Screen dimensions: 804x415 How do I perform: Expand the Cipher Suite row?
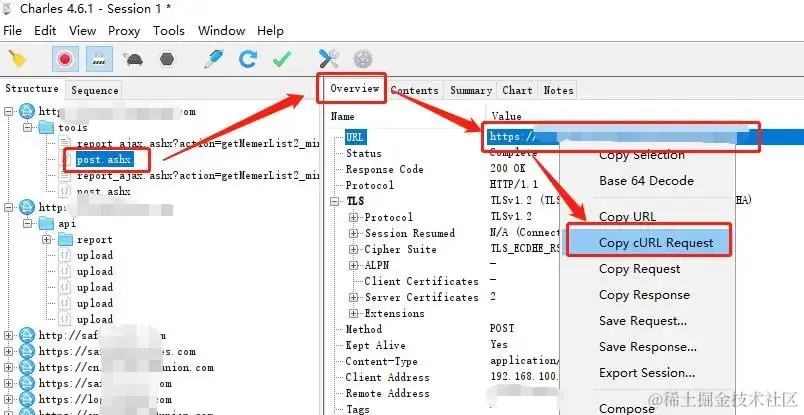coord(353,249)
